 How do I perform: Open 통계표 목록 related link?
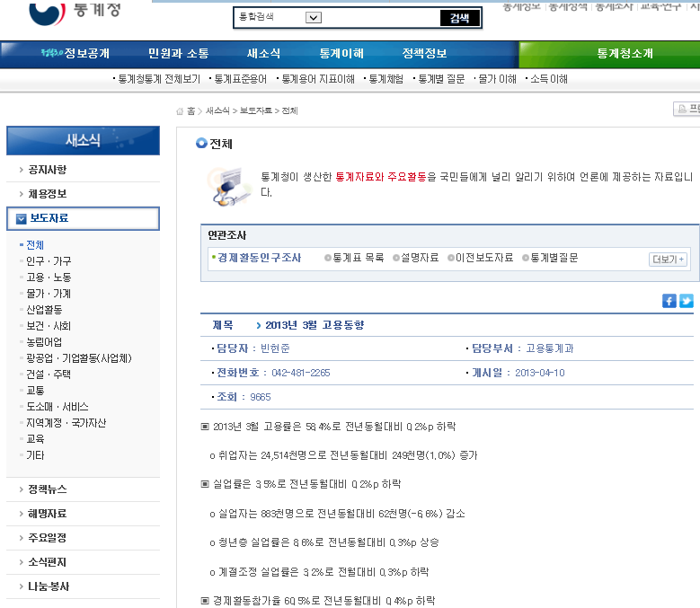(x=358, y=258)
